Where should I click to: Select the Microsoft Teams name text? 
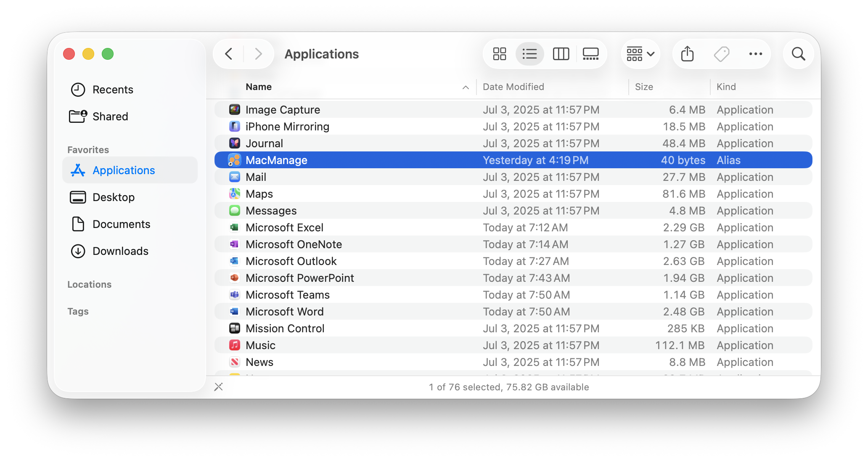coord(288,295)
